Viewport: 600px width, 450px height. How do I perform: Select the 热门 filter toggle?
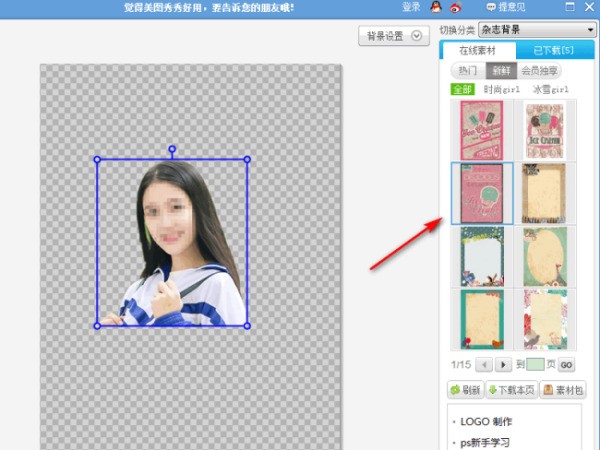(467, 71)
